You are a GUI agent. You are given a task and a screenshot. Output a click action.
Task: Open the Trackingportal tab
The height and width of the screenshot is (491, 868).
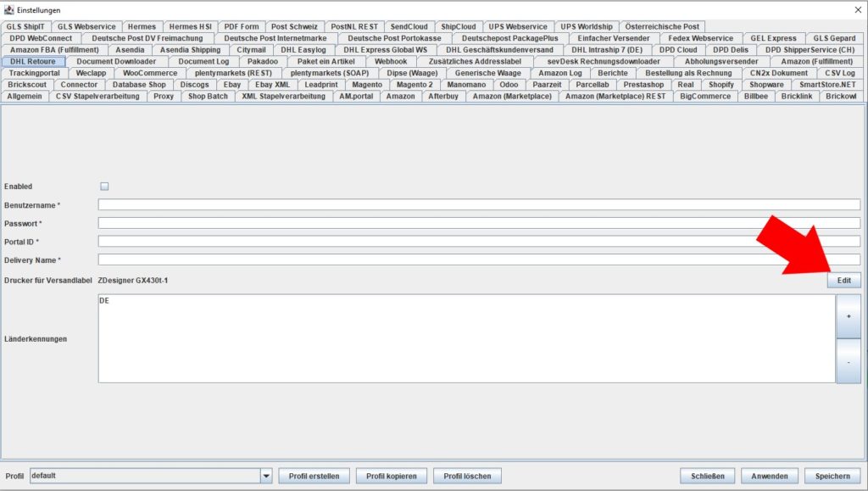tap(34, 73)
